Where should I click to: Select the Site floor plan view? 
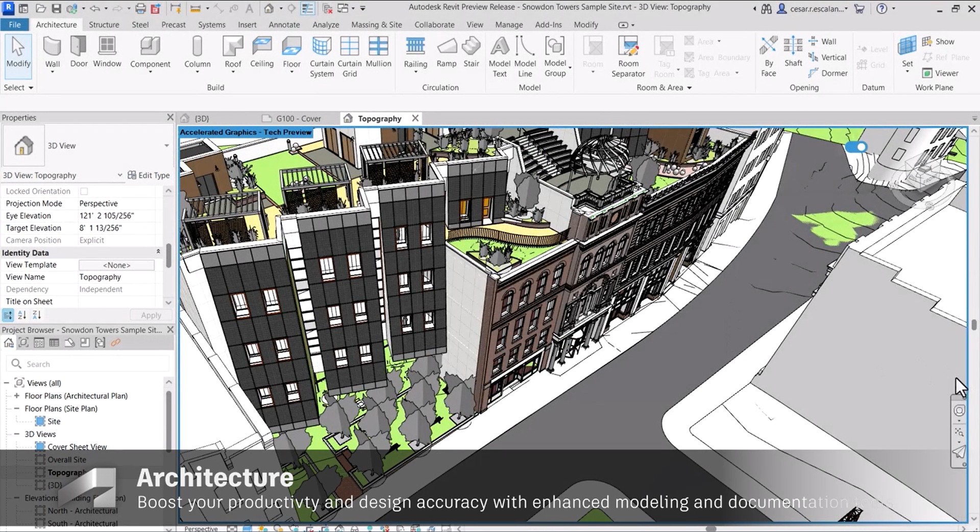(x=54, y=421)
